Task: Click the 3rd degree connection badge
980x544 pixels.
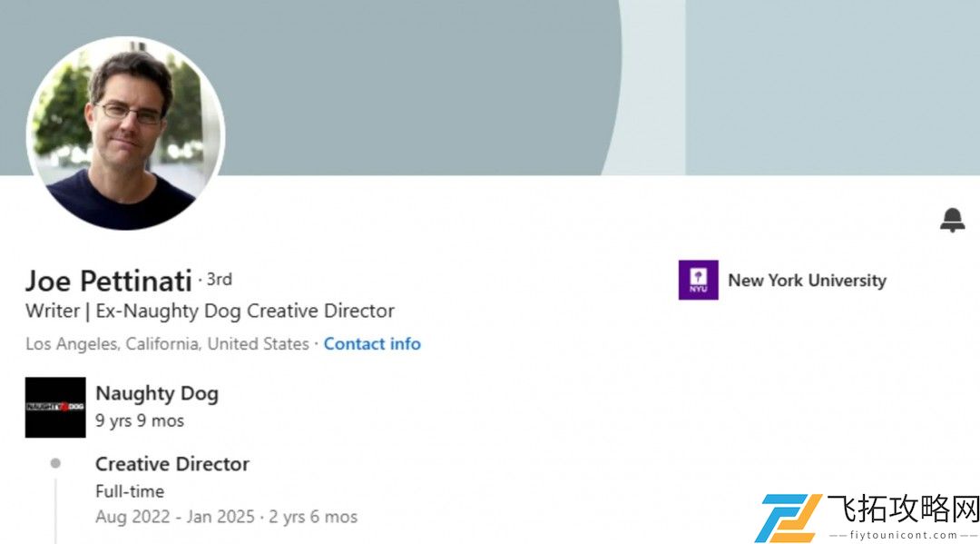Action: pos(220,279)
